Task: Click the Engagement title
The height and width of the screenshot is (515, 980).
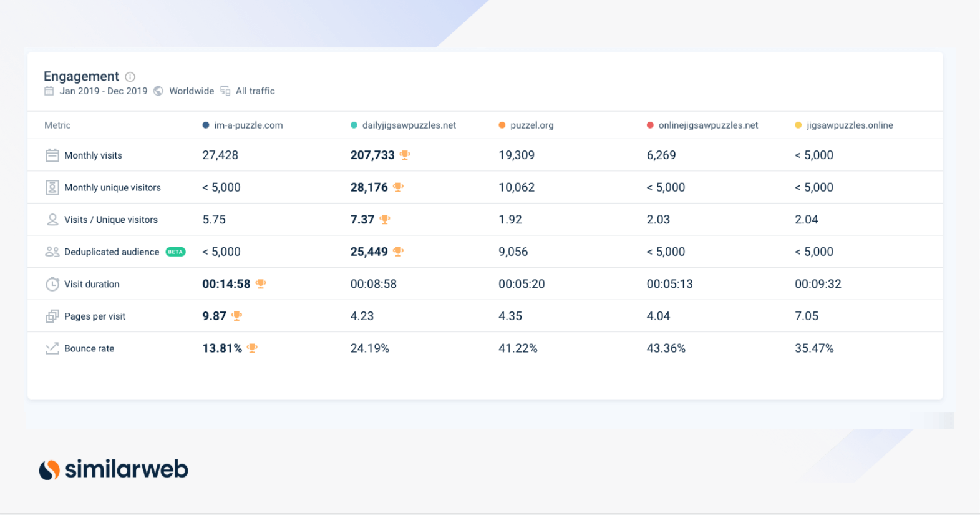Action: click(x=81, y=76)
